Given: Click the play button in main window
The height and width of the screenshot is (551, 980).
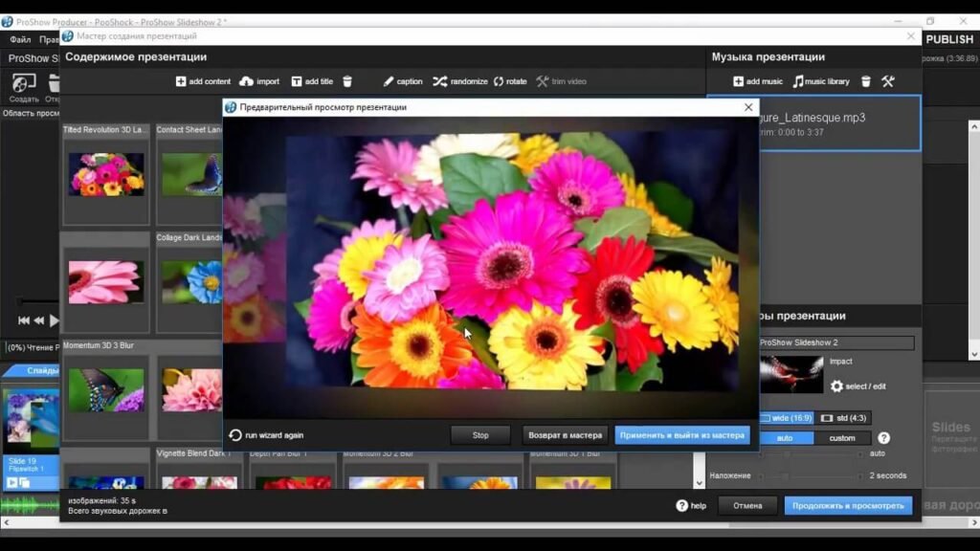Looking at the screenshot, I should point(55,320).
